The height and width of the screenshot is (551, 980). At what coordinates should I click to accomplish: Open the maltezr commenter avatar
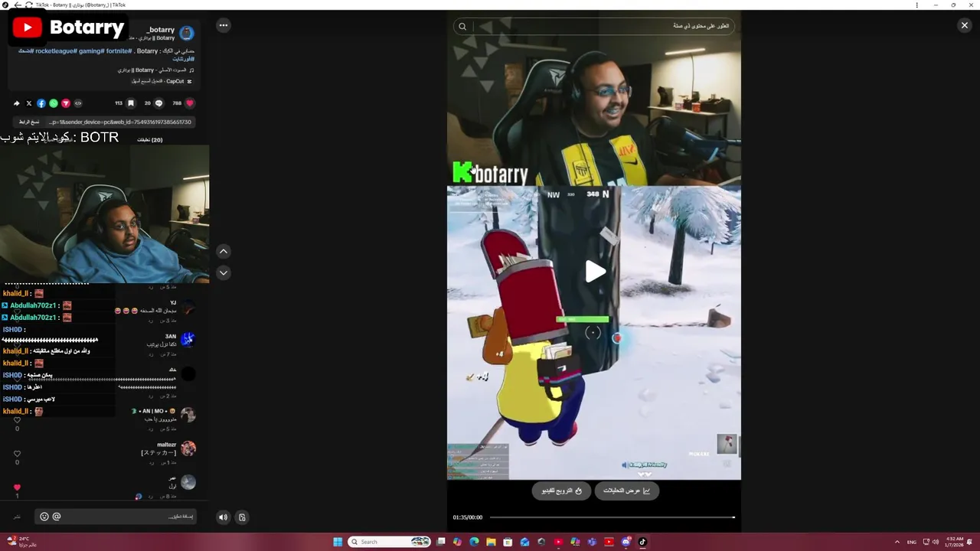pos(188,448)
